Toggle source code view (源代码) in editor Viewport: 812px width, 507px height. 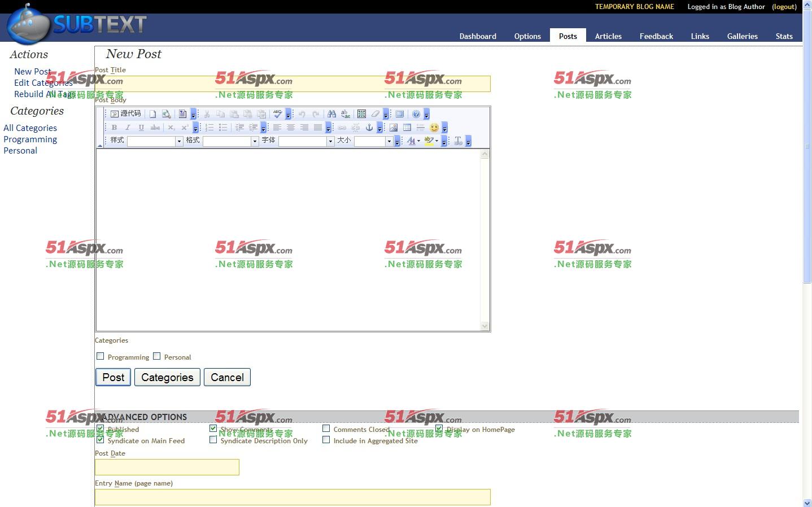[126, 114]
